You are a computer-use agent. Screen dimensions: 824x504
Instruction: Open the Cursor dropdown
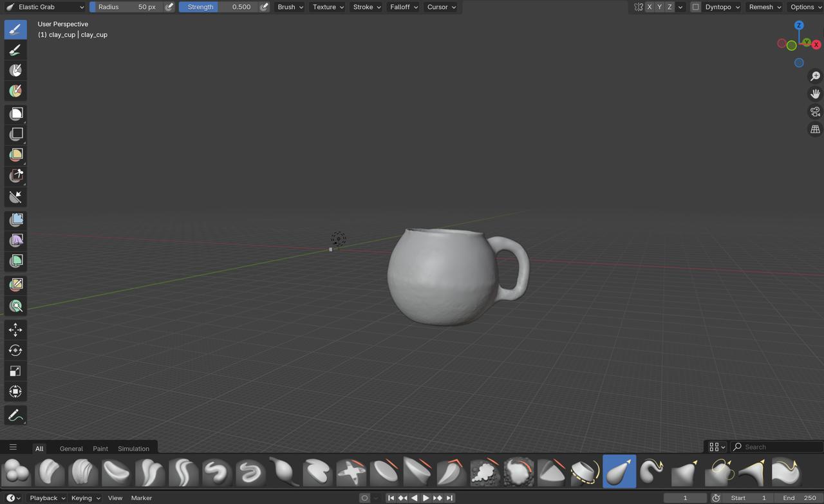point(441,7)
